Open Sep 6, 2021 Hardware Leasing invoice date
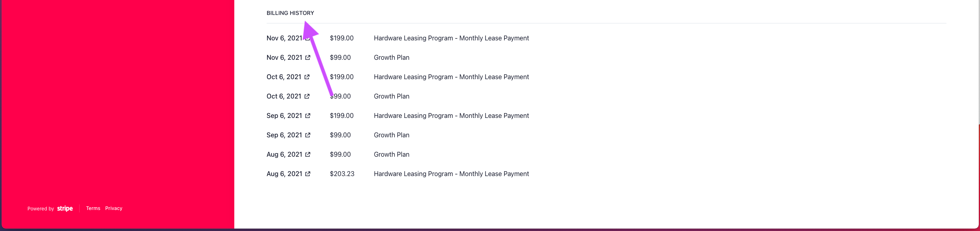The width and height of the screenshot is (980, 231). (284, 115)
